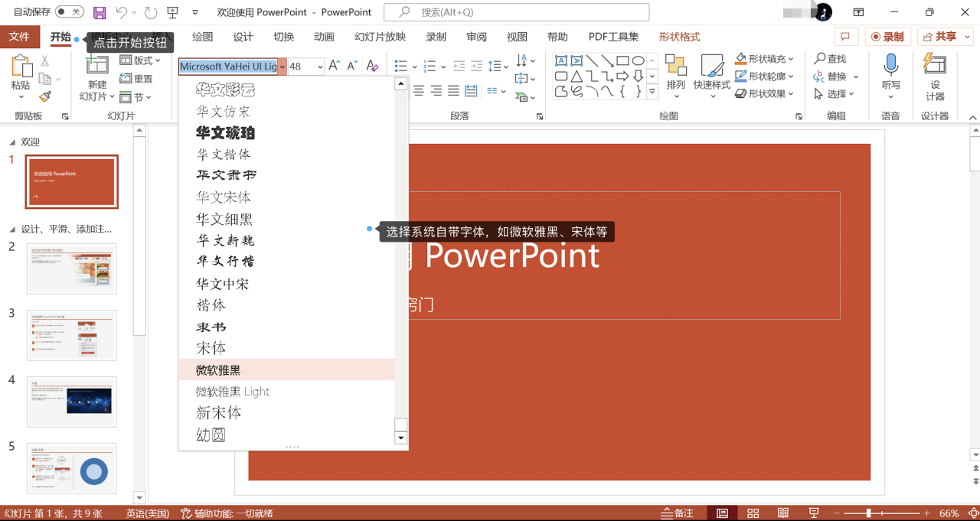Viewport: 980px width, 521px height.
Task: Switch to slide sorter view icon
Action: point(753,513)
